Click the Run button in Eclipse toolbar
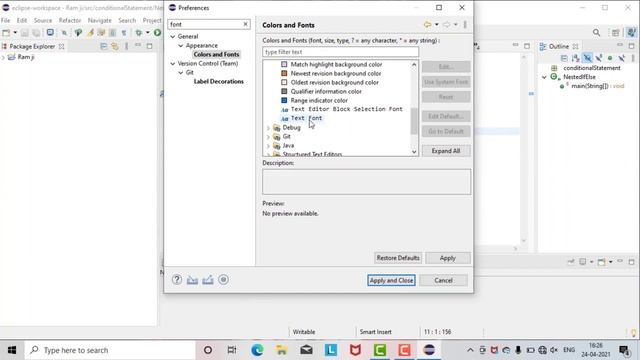 158,33
